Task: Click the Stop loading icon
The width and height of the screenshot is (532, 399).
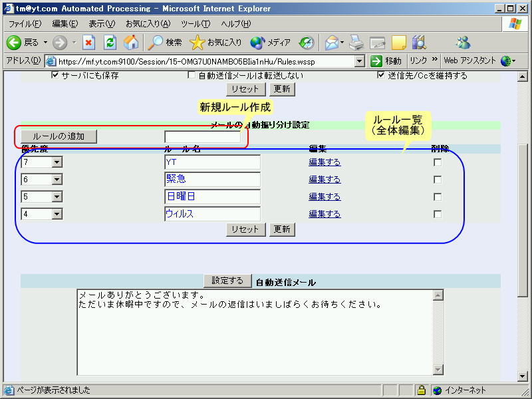Action: tap(89, 43)
